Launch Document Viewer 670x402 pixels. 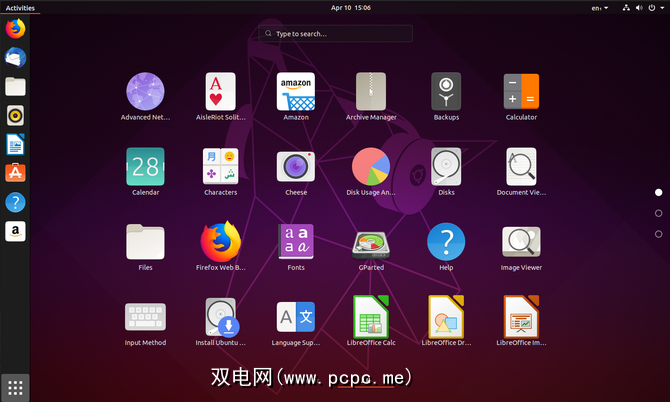[x=521, y=167]
